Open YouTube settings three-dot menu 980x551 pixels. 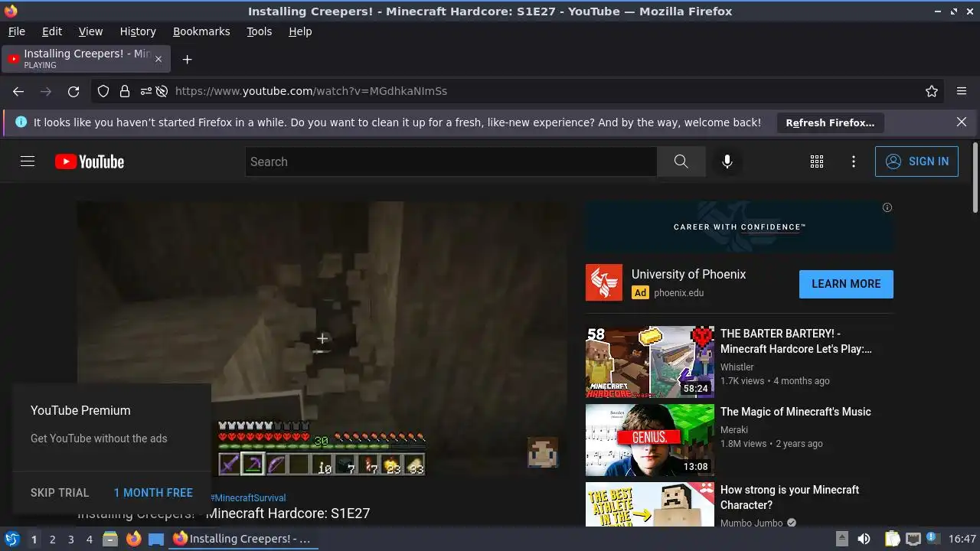854,161
